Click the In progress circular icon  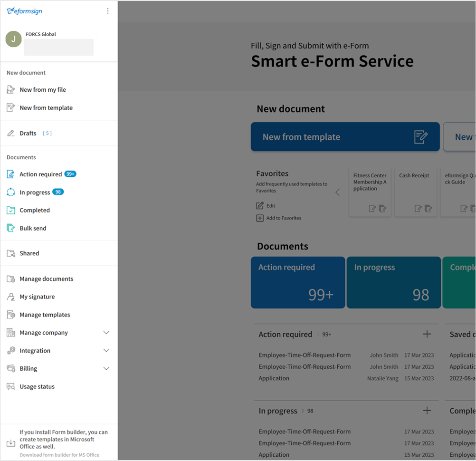(10, 192)
